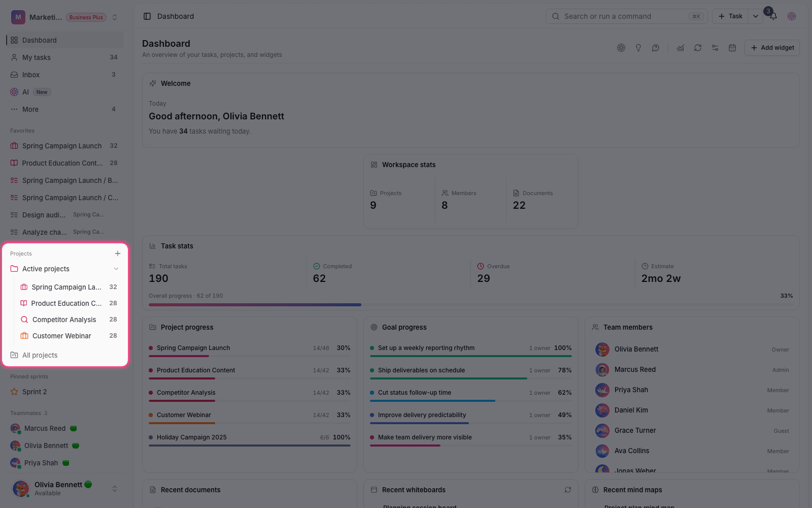Click the overall task progress bar

pyautogui.click(x=471, y=305)
